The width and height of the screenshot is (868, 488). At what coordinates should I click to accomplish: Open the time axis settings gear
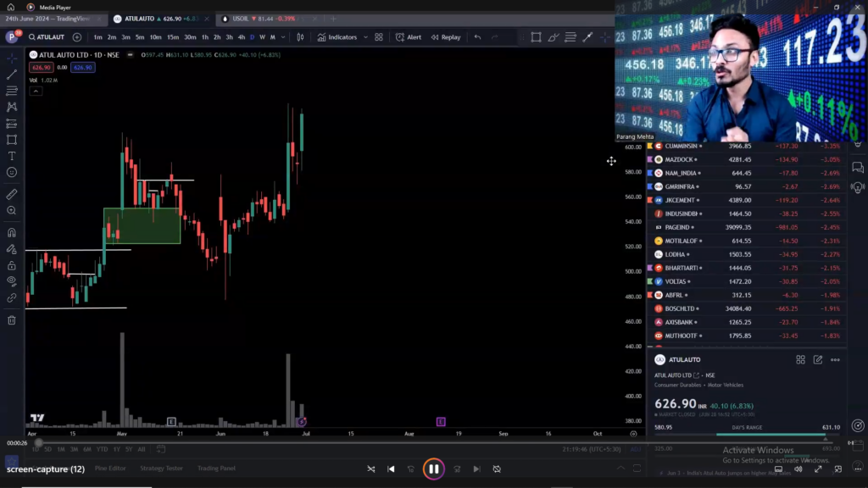[x=633, y=434]
